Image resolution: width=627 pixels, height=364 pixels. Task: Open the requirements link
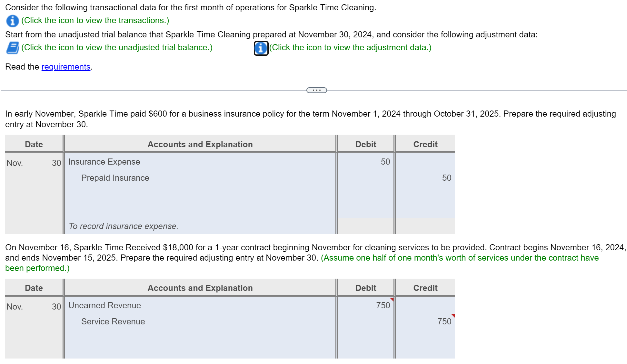click(x=65, y=67)
